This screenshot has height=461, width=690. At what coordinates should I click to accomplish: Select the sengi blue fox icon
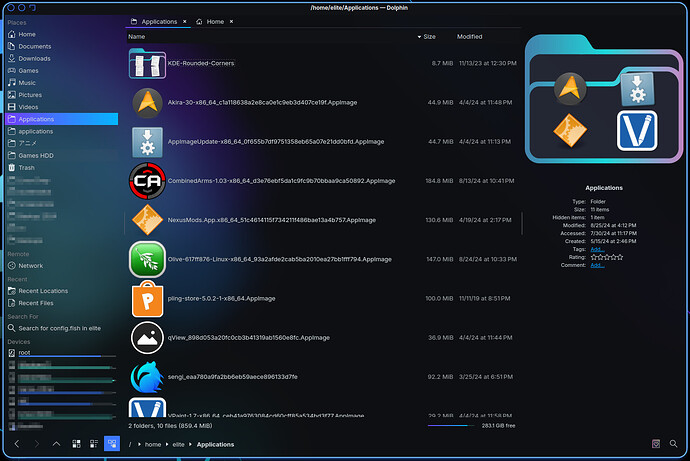[147, 377]
